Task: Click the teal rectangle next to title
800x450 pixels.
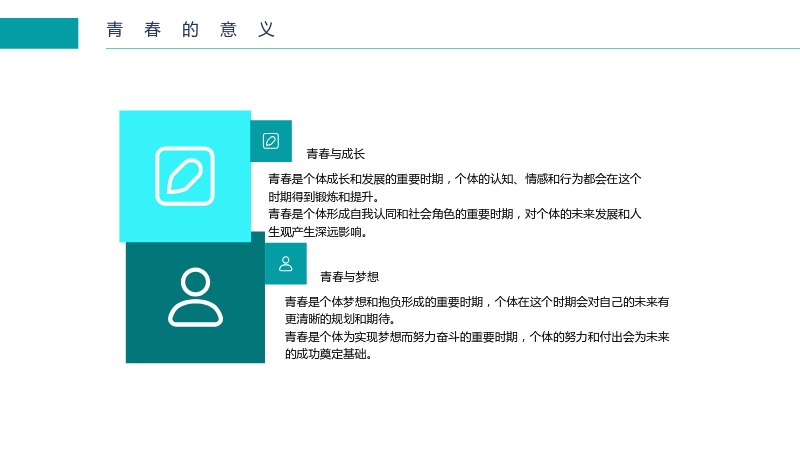Action: point(39,33)
